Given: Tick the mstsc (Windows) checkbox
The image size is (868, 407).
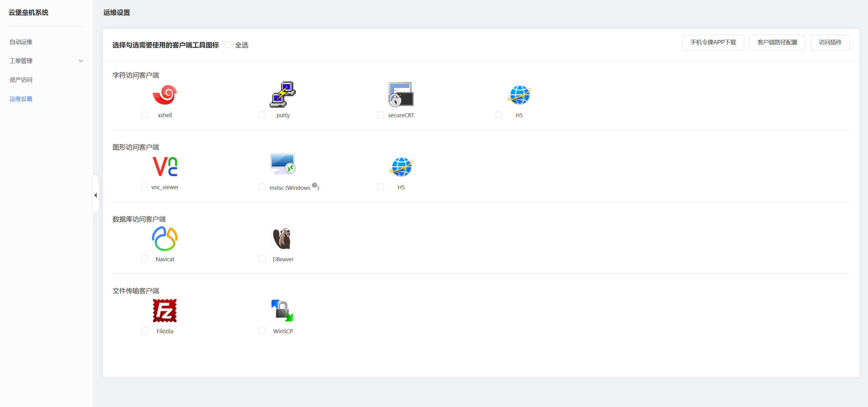Looking at the screenshot, I should 262,187.
